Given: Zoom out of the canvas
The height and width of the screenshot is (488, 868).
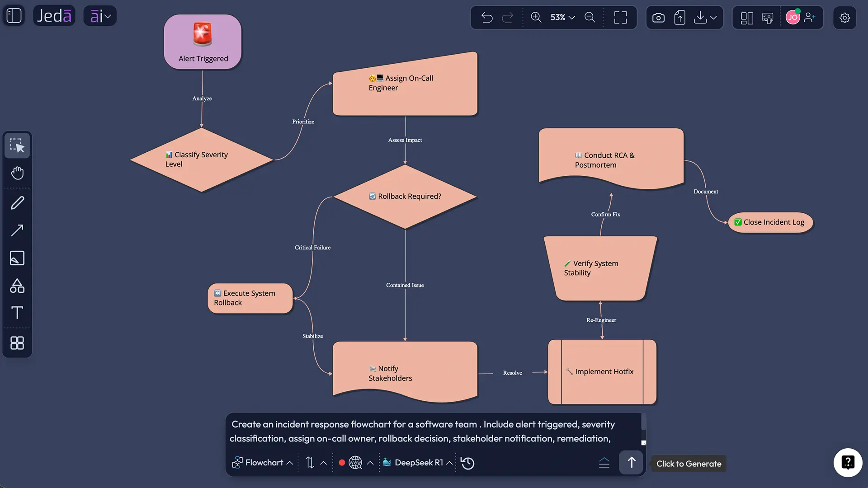Looking at the screenshot, I should (x=590, y=17).
